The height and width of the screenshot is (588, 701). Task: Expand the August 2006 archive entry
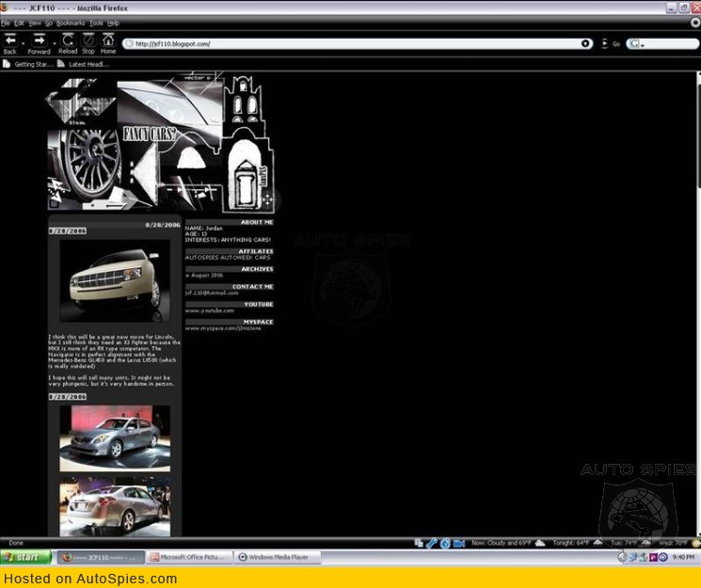(205, 275)
